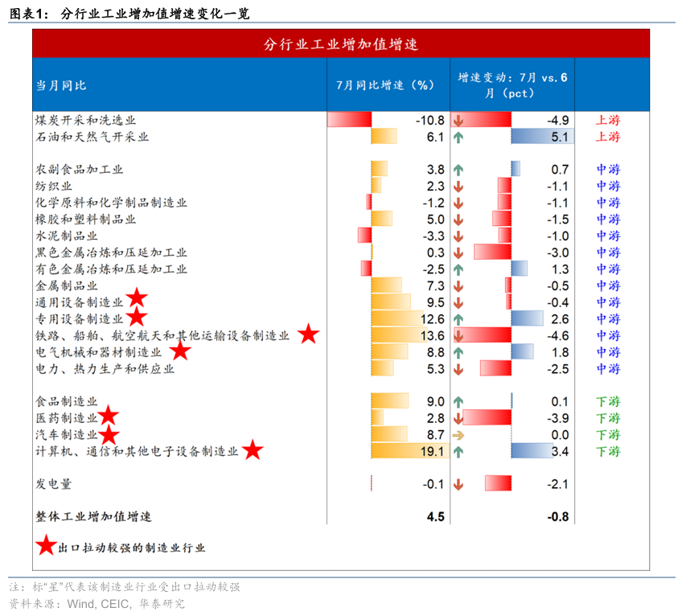Click the source line Wind, CEIC, 华泰研究
This screenshot has height=616, width=682.
point(97,604)
